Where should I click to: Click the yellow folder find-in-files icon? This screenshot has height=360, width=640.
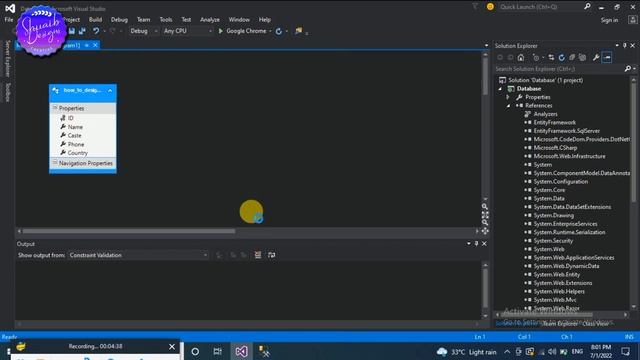[299, 31]
